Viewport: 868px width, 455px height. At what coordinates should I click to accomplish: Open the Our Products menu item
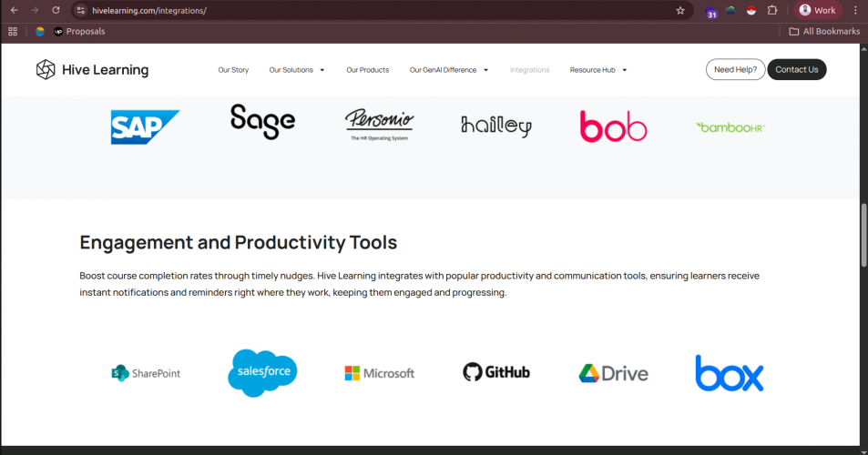pos(368,70)
